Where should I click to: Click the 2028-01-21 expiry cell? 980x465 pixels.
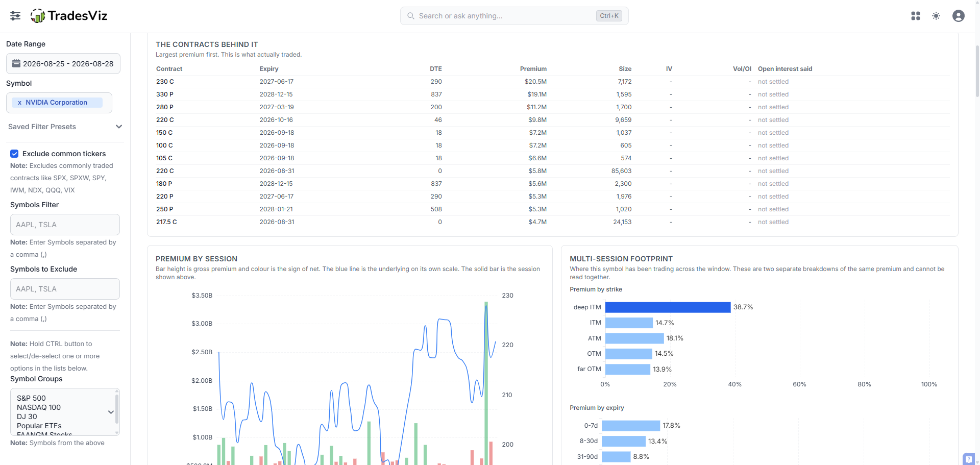[x=276, y=209]
